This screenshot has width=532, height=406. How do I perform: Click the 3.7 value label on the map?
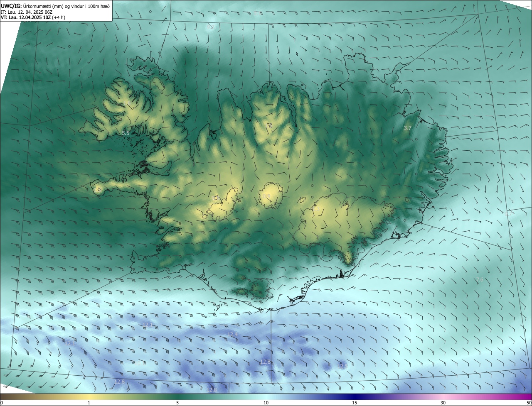pyautogui.click(x=408, y=128)
